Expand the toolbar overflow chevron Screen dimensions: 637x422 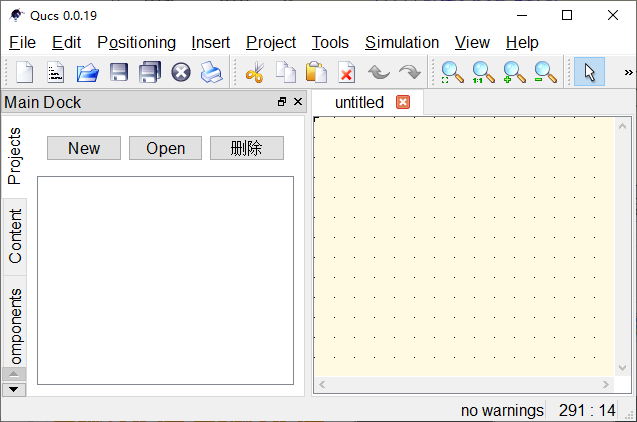point(628,72)
